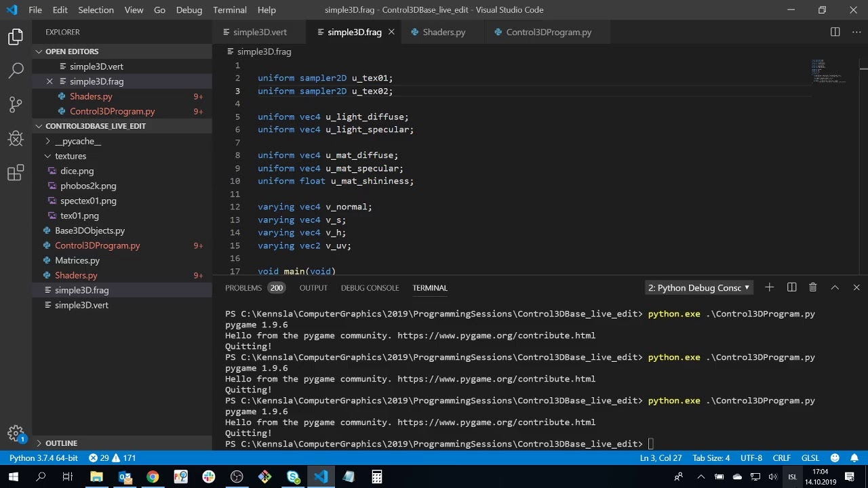The image size is (868, 488).
Task: Open Outlook from the taskbar
Action: click(x=125, y=477)
